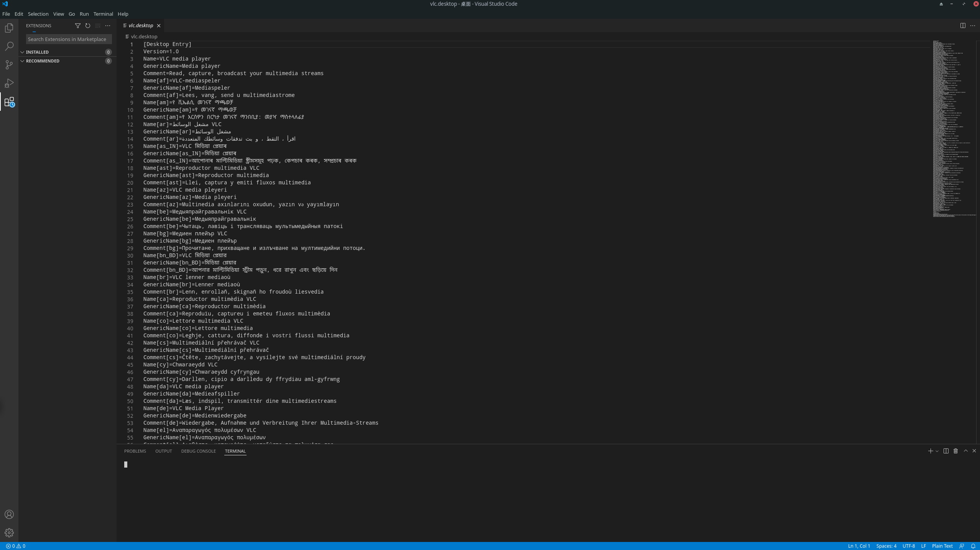Open the Source Control view
This screenshot has height=550, width=980.
pyautogui.click(x=9, y=65)
